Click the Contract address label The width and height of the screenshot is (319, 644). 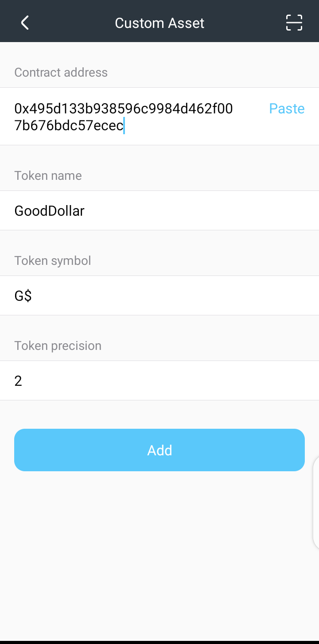click(61, 73)
